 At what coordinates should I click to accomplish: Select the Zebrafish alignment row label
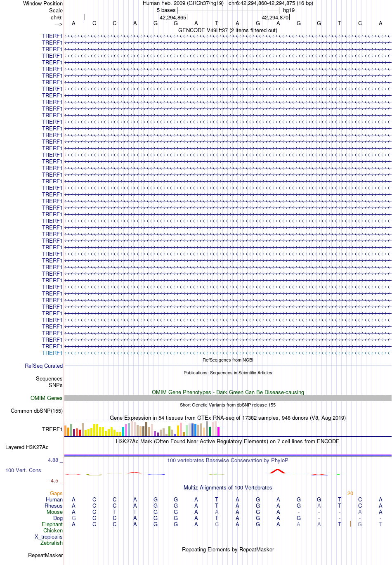pyautogui.click(x=52, y=543)
